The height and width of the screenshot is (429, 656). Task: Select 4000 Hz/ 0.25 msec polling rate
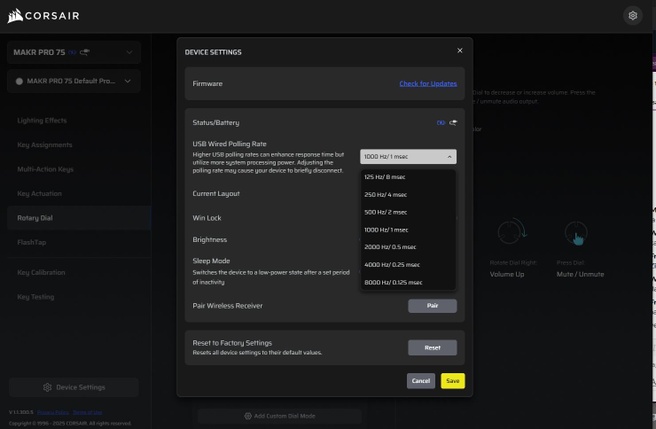[408, 265]
